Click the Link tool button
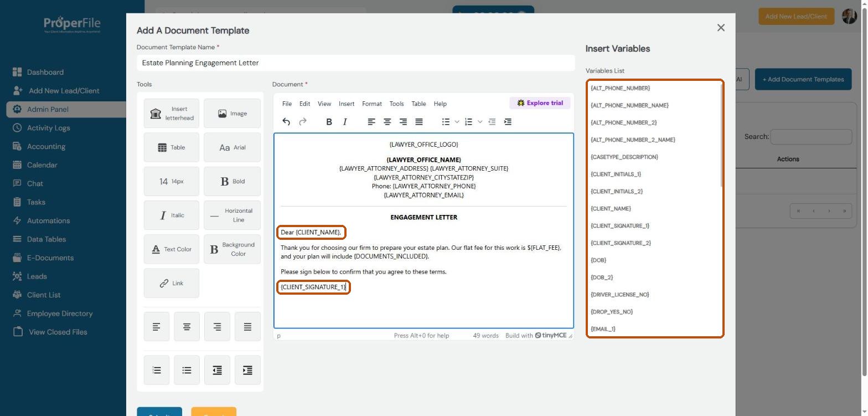This screenshot has width=868, height=416. point(172,283)
